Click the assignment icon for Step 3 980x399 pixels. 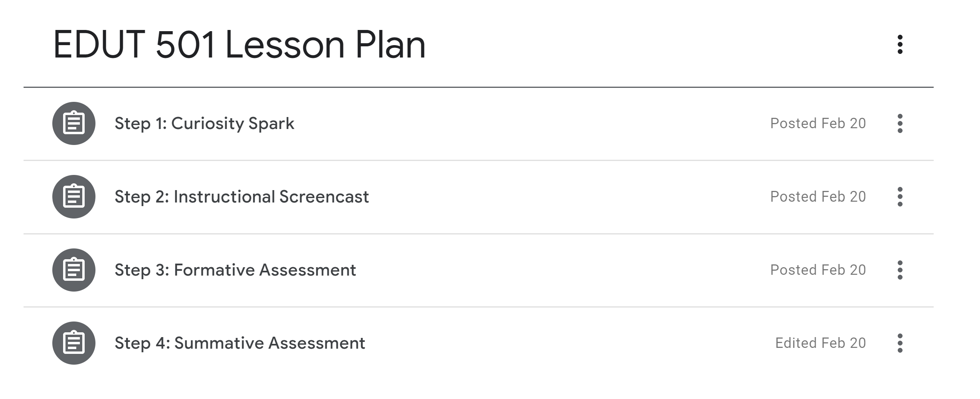tap(74, 270)
